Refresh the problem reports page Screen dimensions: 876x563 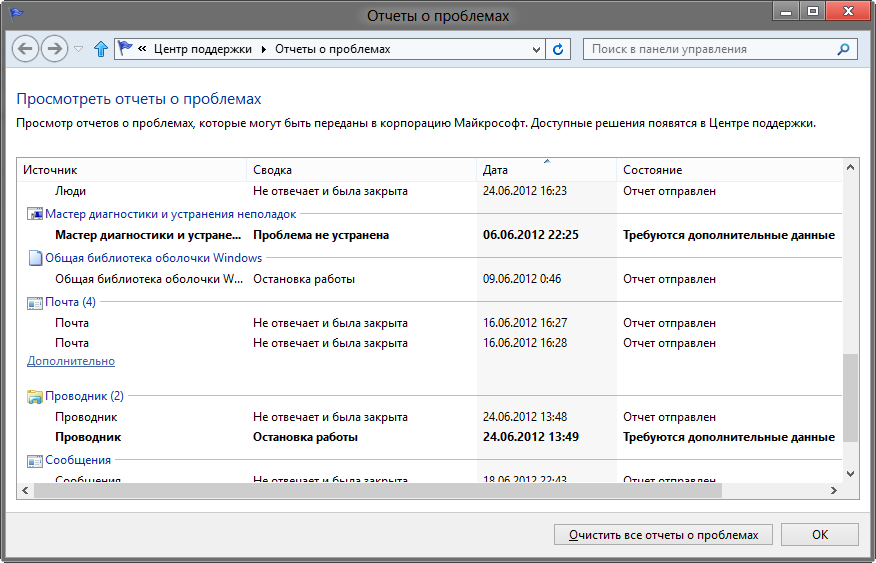(558, 49)
